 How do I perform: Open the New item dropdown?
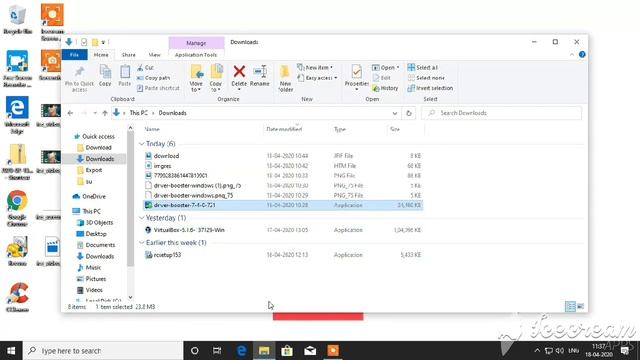click(315, 67)
